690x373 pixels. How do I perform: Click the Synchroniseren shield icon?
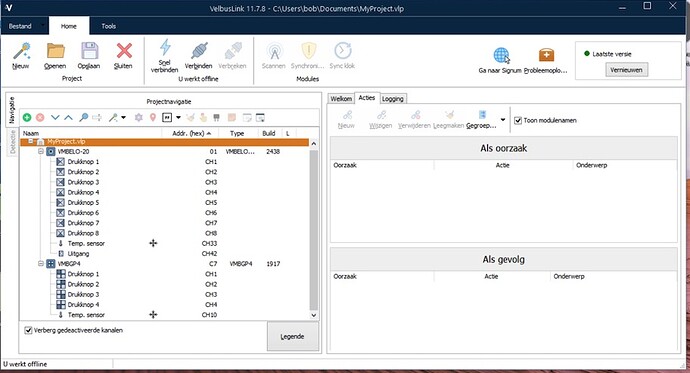point(308,51)
